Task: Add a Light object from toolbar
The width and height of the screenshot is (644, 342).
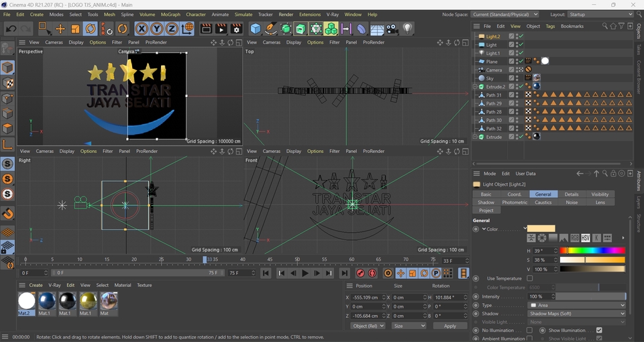Action: (x=407, y=29)
